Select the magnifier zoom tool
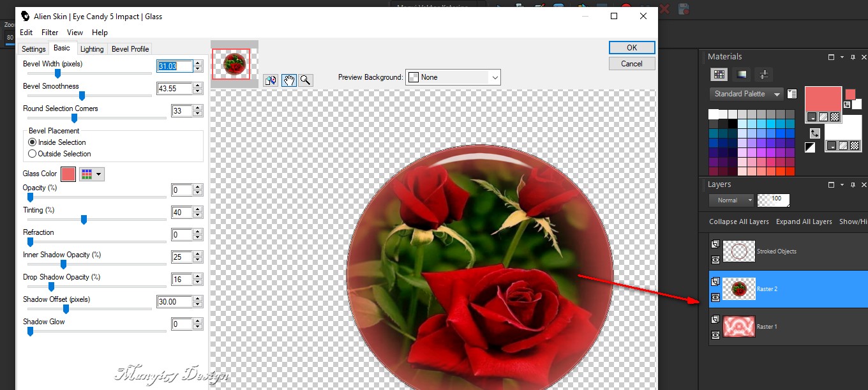The height and width of the screenshot is (390, 868). [x=306, y=80]
